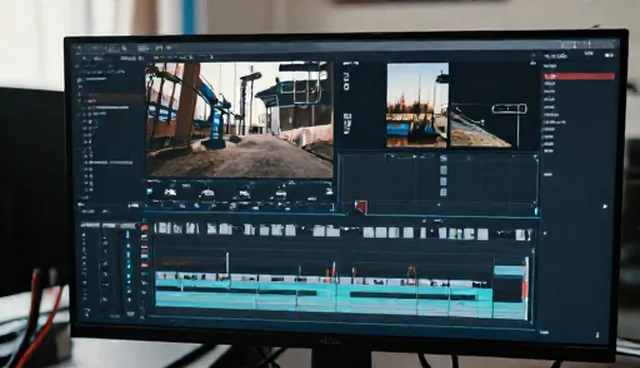Click the rounded outline box overlay in right viewer
This screenshot has height=368, width=640.
509,109
